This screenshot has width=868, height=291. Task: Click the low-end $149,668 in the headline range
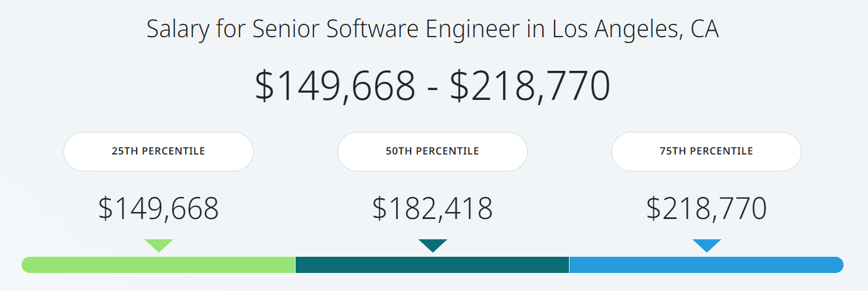click(335, 86)
